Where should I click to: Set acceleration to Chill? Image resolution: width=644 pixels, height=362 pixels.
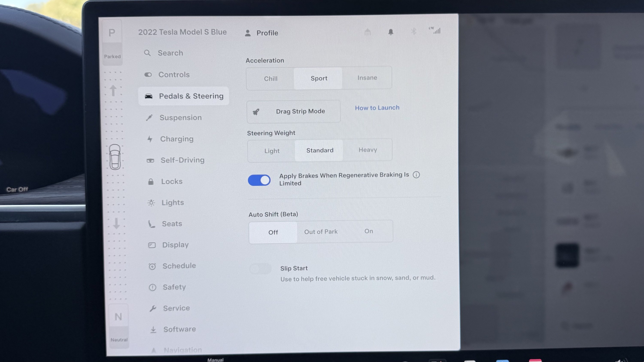pos(270,79)
